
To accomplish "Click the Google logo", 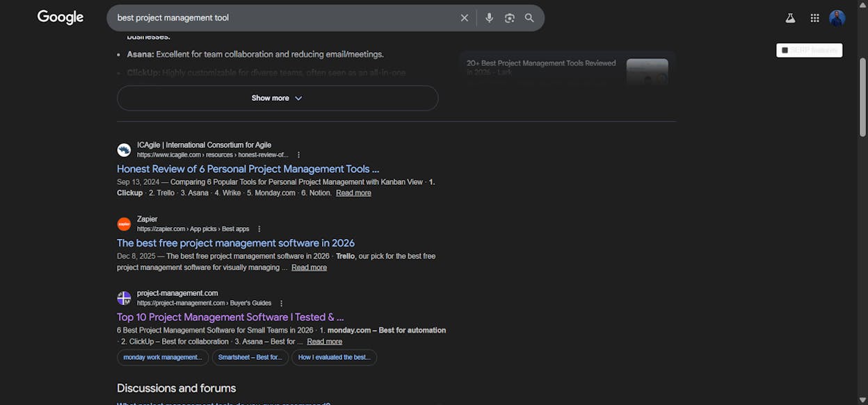I will [x=61, y=17].
